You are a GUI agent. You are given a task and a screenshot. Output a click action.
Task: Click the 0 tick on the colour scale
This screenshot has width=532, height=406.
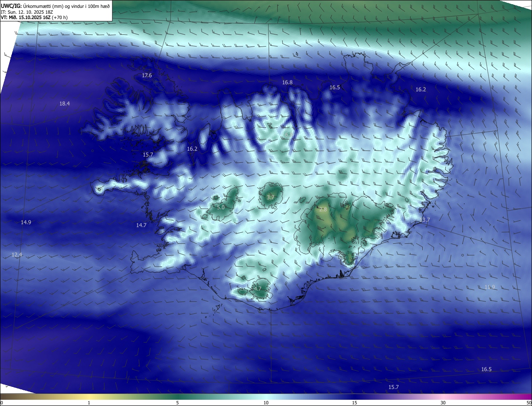coord(1,403)
